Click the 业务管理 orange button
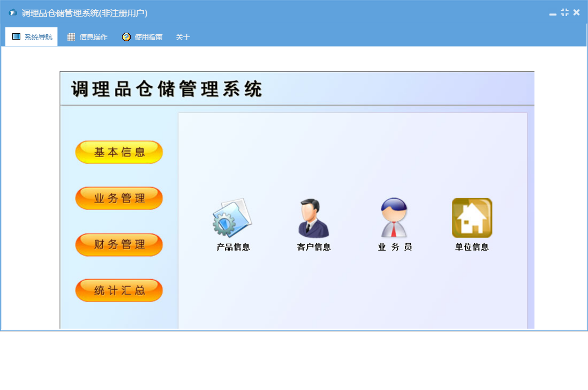 119,198
